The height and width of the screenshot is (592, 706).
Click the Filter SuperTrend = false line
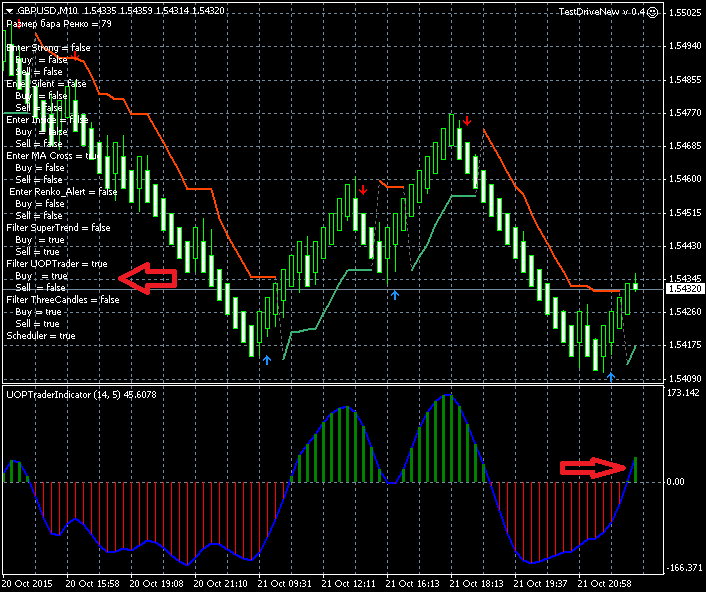tap(58, 228)
